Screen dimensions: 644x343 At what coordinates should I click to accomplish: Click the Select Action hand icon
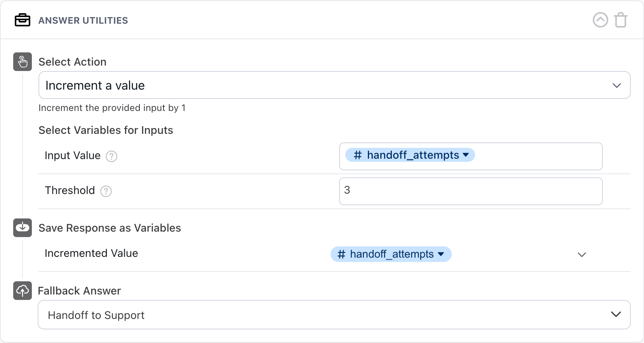(23, 62)
